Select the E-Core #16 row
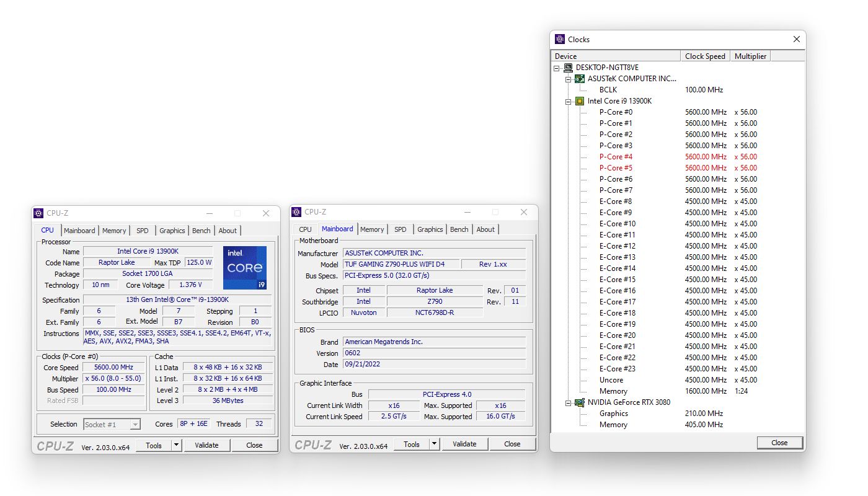Image resolution: width=868 pixels, height=496 pixels. 678,291
